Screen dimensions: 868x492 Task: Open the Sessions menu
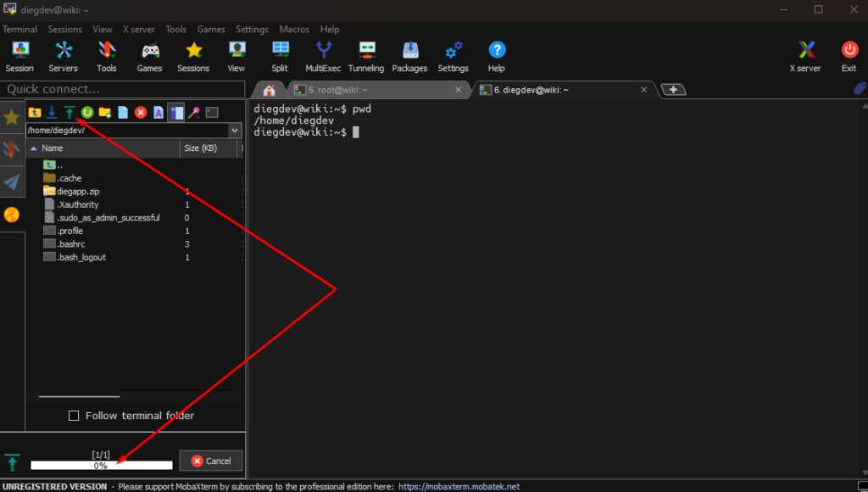64,30
